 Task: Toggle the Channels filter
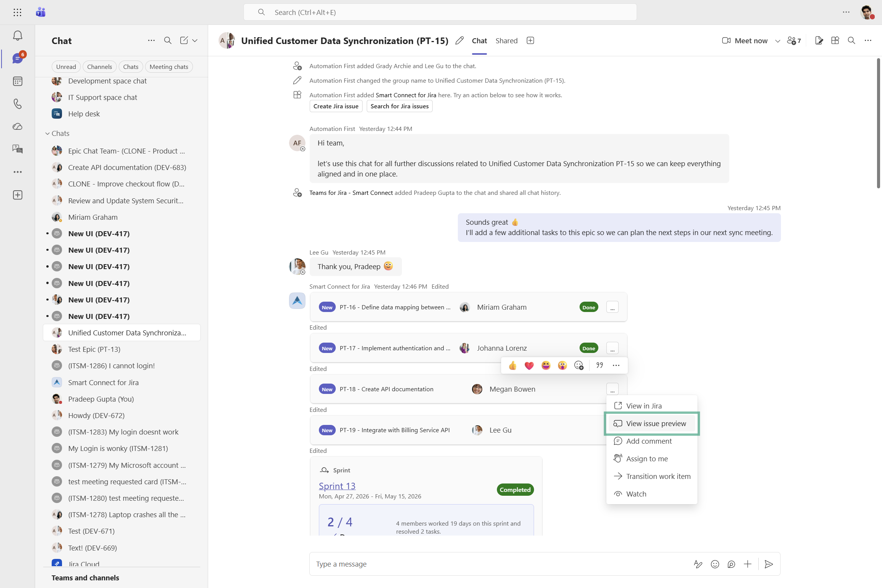(100, 67)
